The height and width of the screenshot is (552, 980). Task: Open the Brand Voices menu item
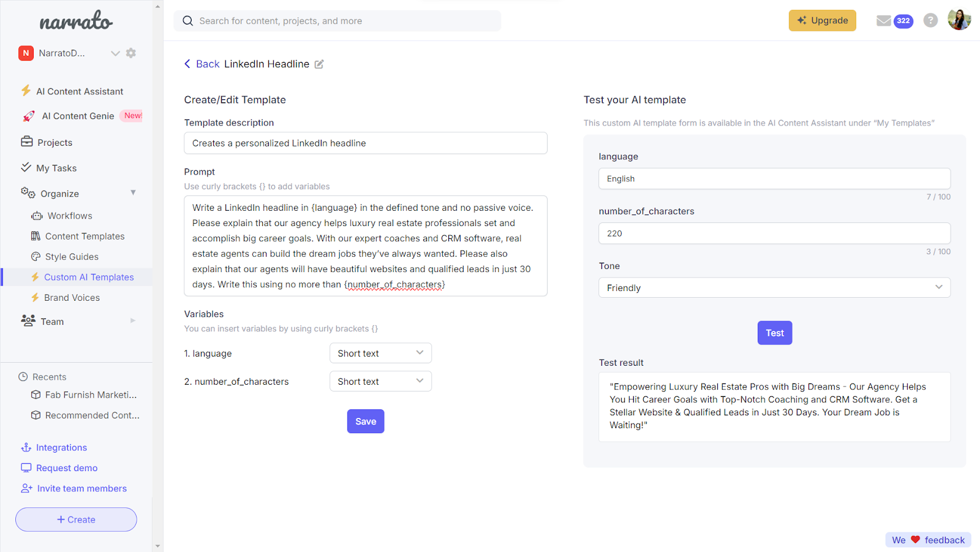click(x=72, y=298)
